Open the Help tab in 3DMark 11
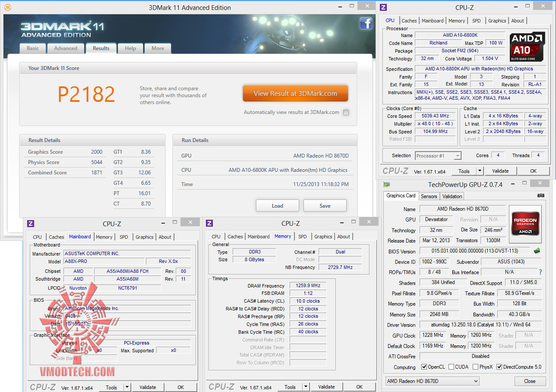Screen dimensions: 556x392 pos(130,48)
